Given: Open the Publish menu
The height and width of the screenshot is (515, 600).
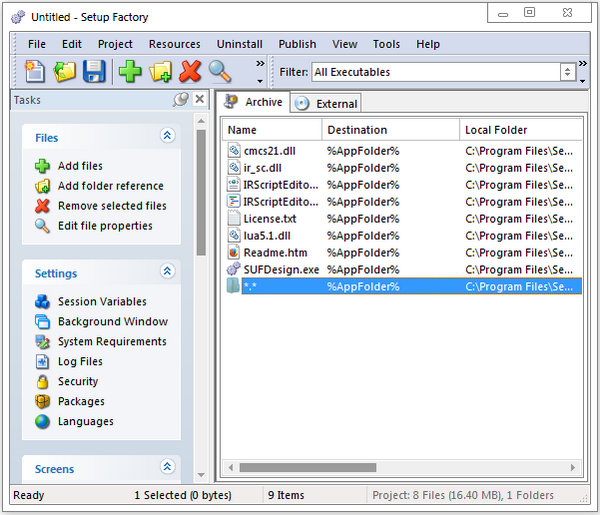Looking at the screenshot, I should pyautogui.click(x=297, y=44).
